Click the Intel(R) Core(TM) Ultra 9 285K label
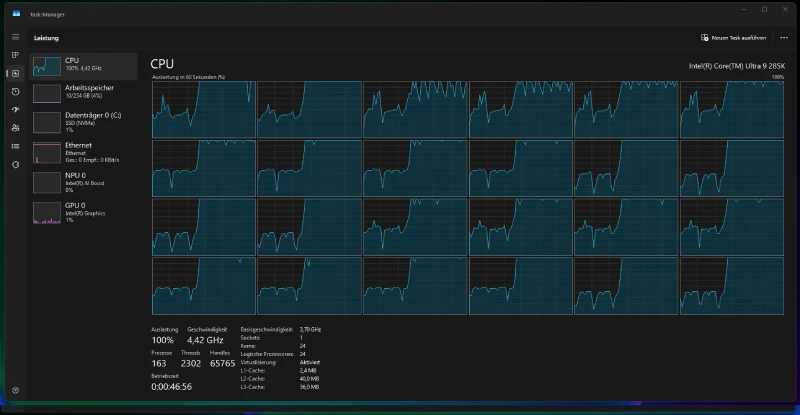The width and height of the screenshot is (800, 415). pos(737,66)
